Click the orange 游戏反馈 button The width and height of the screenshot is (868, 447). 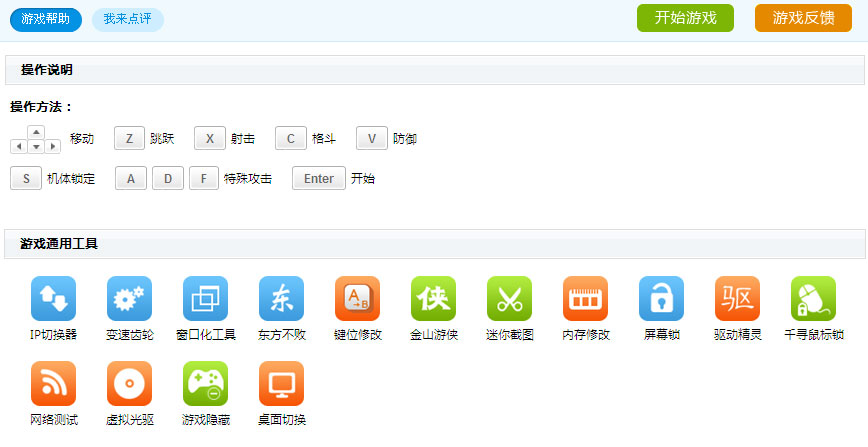pos(803,18)
